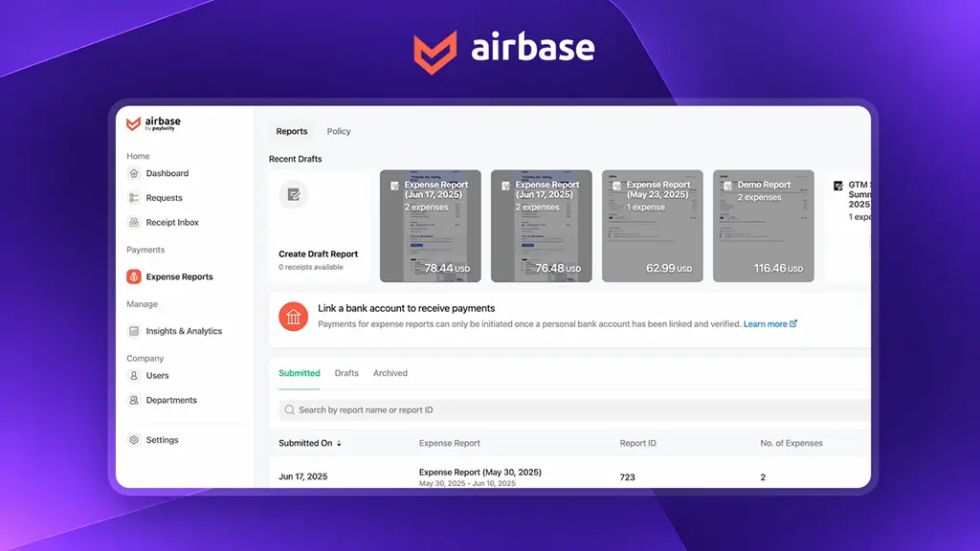The image size is (980, 551).
Task: Open the partially visible GTM draft card
Action: 848,226
